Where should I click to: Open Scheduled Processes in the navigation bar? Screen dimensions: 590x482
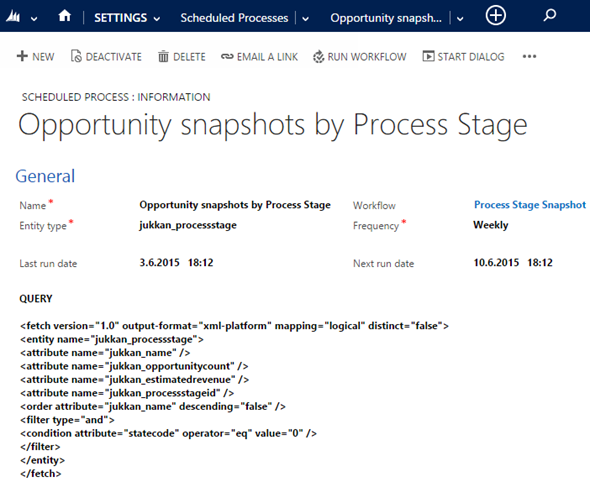pyautogui.click(x=234, y=18)
